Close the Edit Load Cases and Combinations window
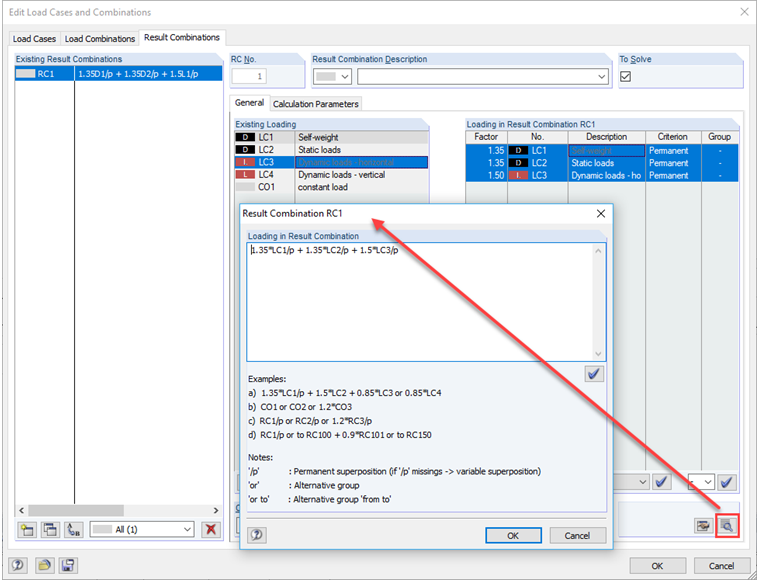Image resolution: width=760 pixels, height=580 pixels. tap(744, 12)
